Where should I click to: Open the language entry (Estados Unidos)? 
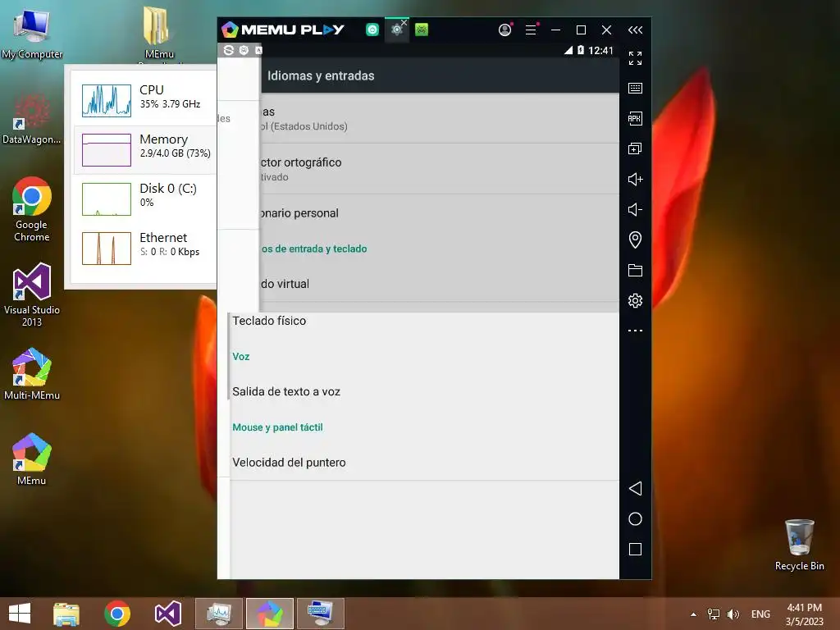click(x=440, y=118)
